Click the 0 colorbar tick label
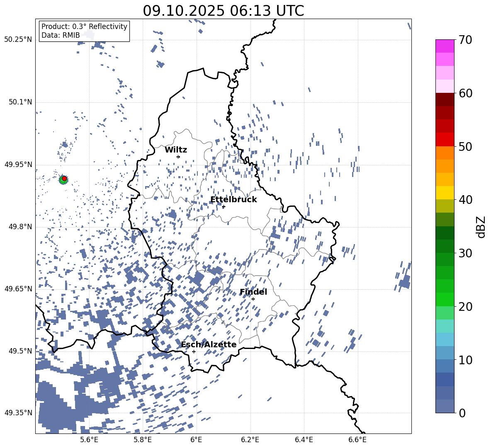Image resolution: width=491 pixels, height=448 pixels. coord(462,413)
